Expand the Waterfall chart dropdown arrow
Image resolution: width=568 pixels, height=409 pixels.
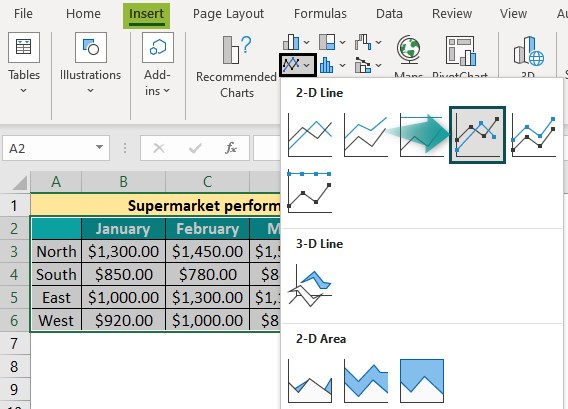click(378, 42)
